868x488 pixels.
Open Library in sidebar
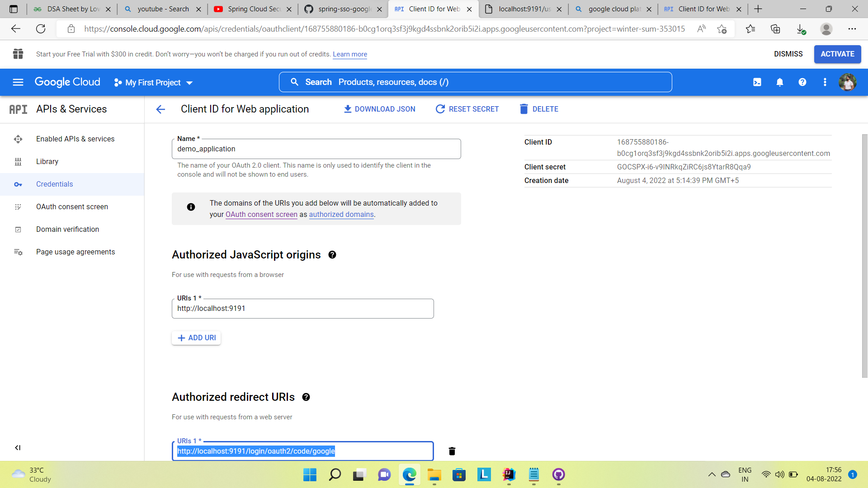[72, 162]
